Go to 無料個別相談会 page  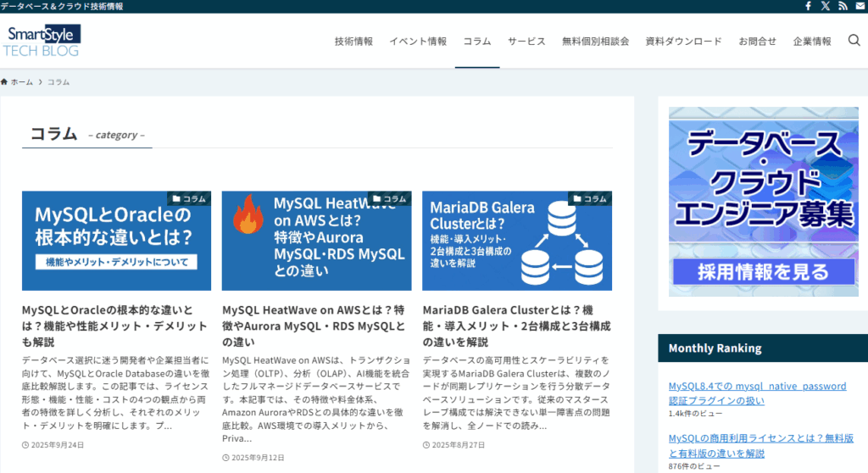click(x=596, y=41)
